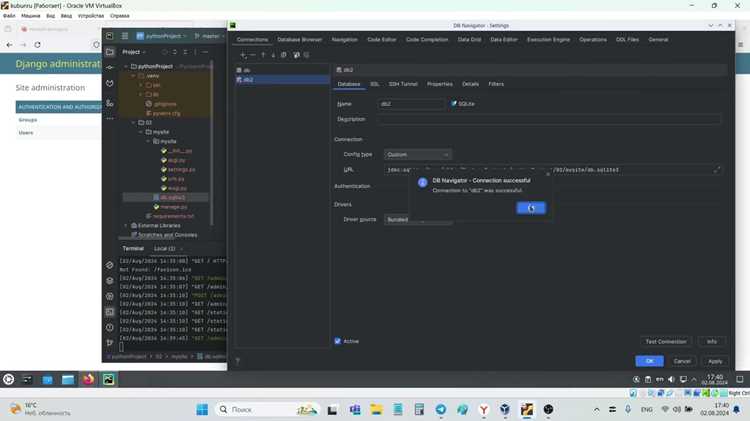Screen dimensions: 750x421
Task: Move the connection up with the arrow icon
Action: tap(263, 55)
